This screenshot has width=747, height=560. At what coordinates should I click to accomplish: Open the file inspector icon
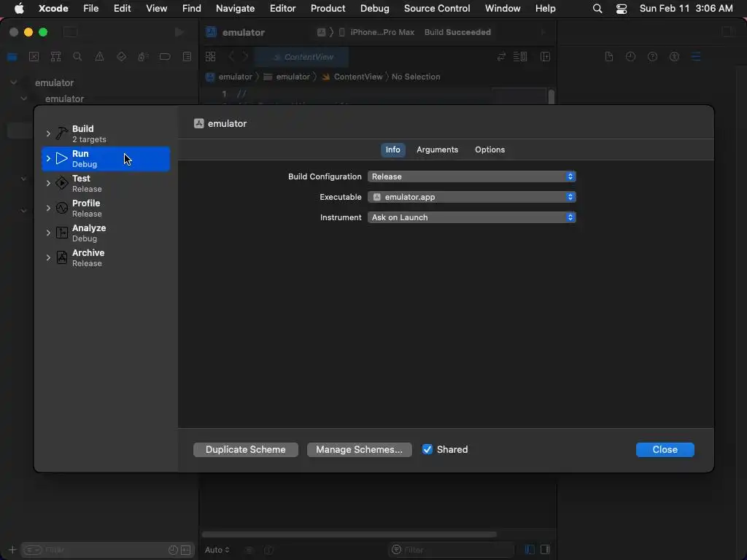click(x=609, y=57)
